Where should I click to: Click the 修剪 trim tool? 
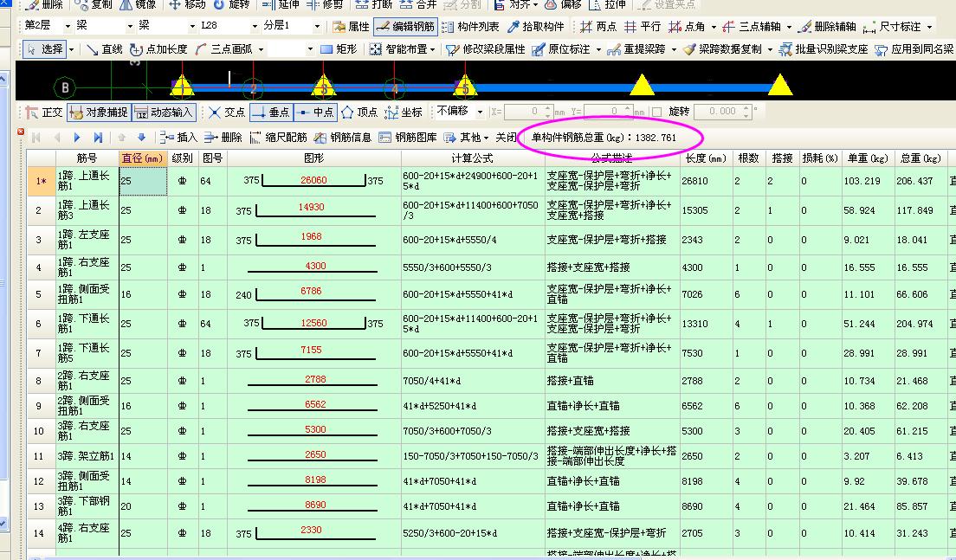click(325, 4)
